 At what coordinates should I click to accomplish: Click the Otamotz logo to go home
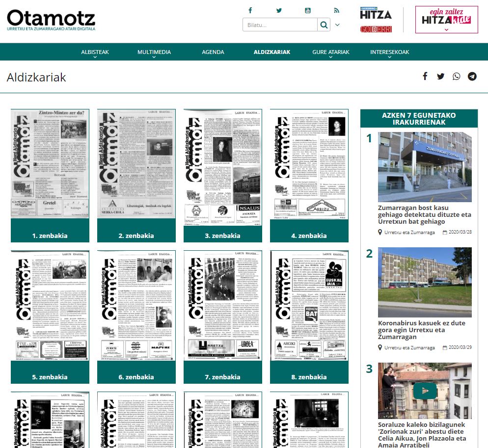tap(51, 20)
